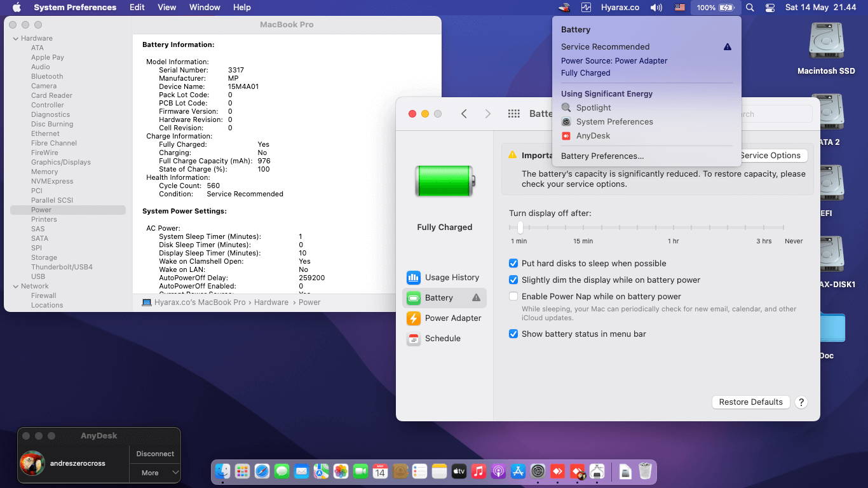This screenshot has height=488, width=868.
Task: Open Spotlight search magnifier in menu bar
Action: 750,8
